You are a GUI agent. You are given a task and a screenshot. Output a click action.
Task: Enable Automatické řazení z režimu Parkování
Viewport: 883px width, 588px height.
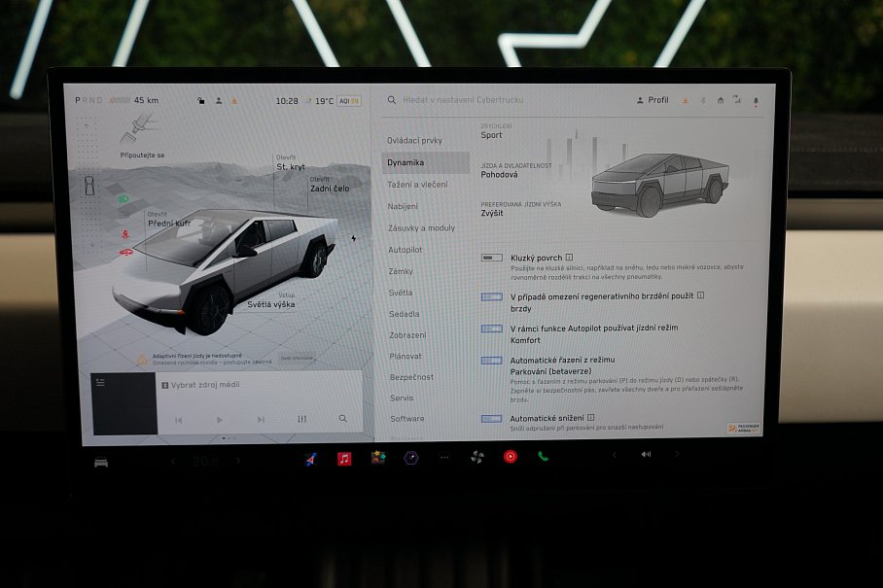(492, 360)
